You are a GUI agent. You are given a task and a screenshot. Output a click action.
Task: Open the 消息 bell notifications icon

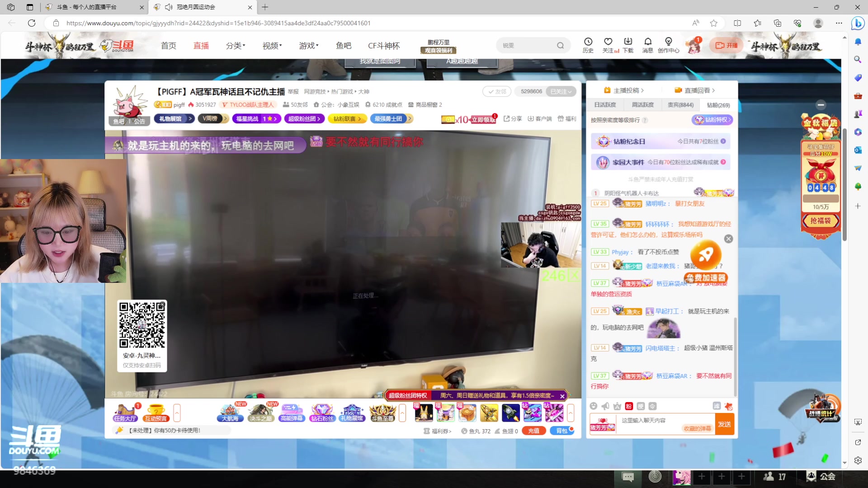coord(648,45)
